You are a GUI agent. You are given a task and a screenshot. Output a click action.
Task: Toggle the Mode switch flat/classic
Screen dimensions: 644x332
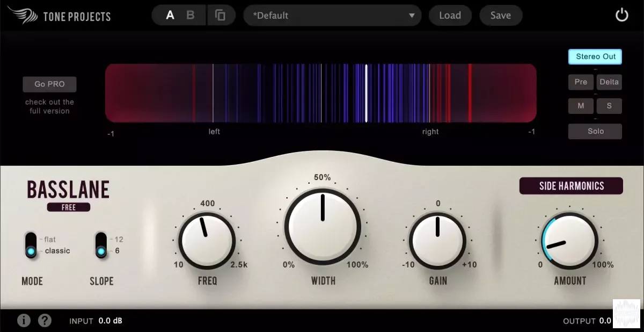tap(31, 245)
